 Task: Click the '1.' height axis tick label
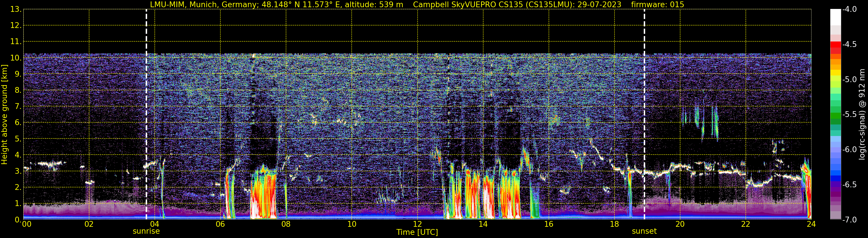tap(18, 204)
